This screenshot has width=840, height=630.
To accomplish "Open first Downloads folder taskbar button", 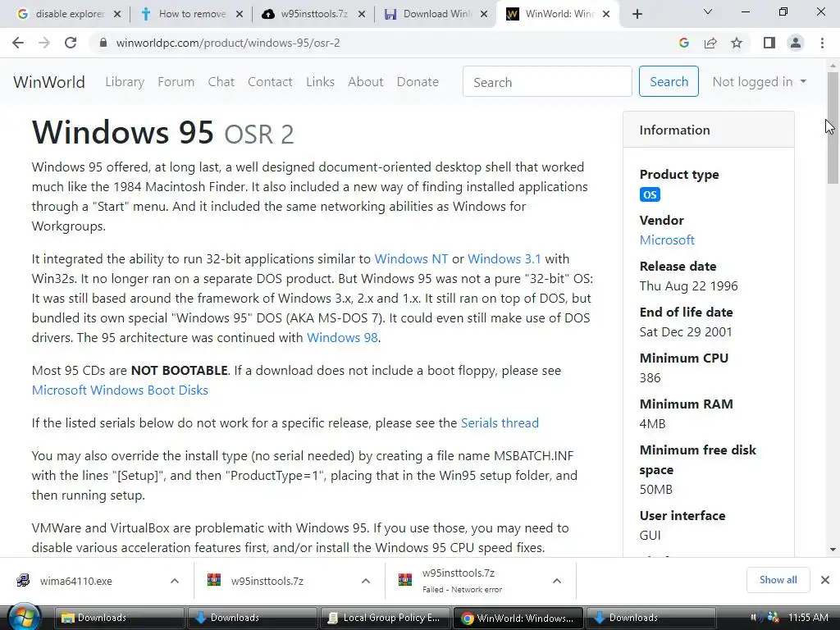I will (x=120, y=618).
